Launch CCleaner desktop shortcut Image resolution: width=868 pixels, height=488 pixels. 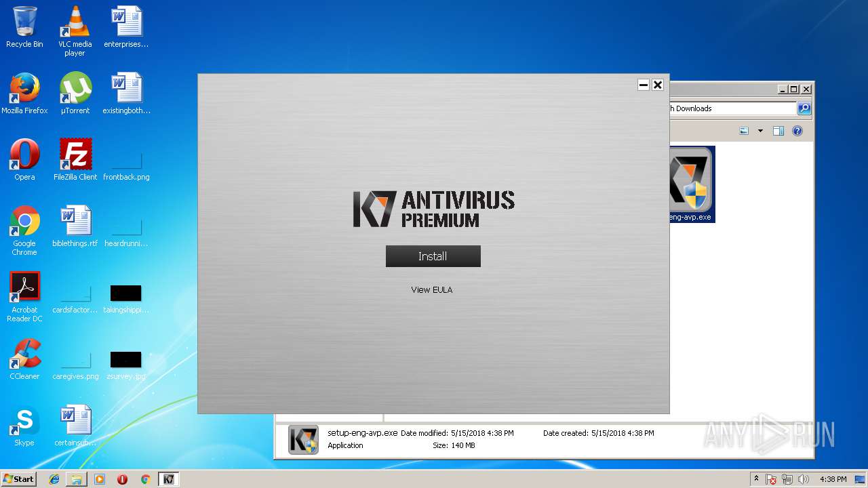[24, 359]
